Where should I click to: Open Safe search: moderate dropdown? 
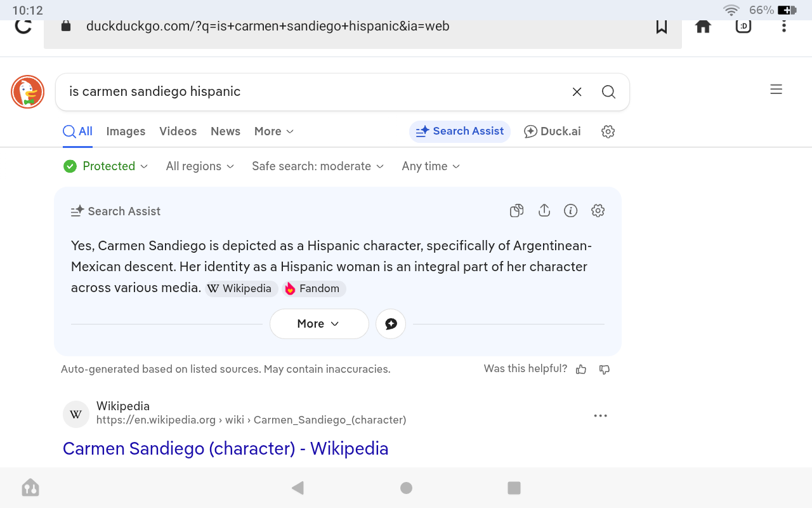pyautogui.click(x=318, y=166)
